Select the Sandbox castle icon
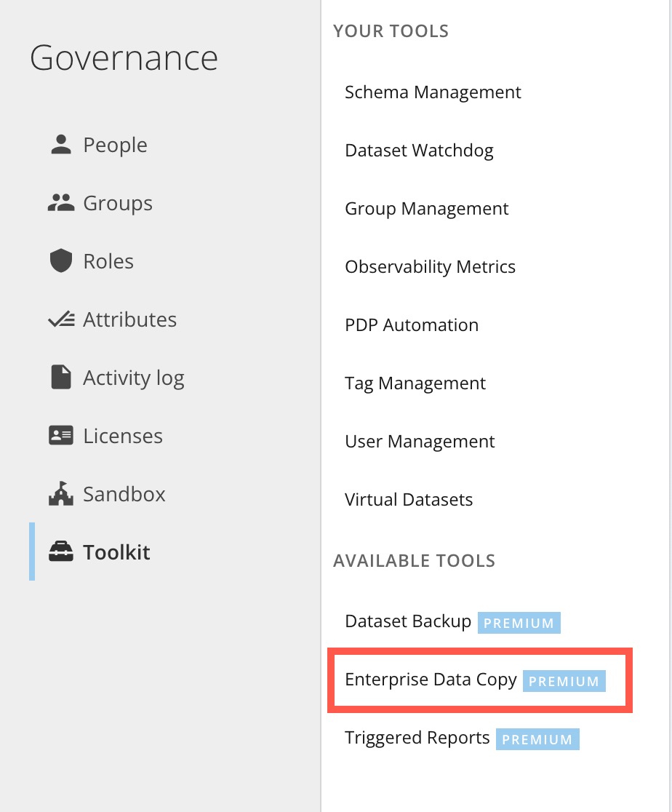 60,493
